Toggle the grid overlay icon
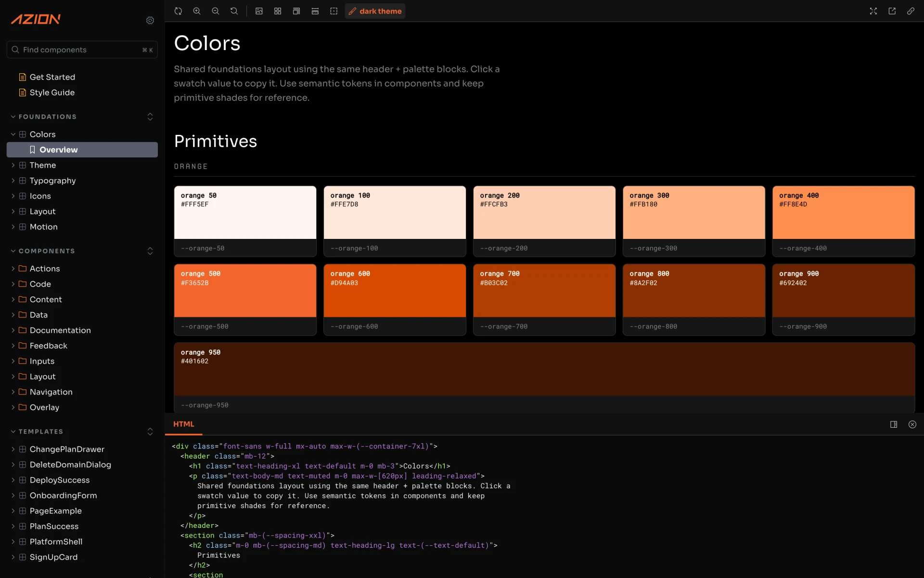Screen dimensions: 924x578 (278, 11)
